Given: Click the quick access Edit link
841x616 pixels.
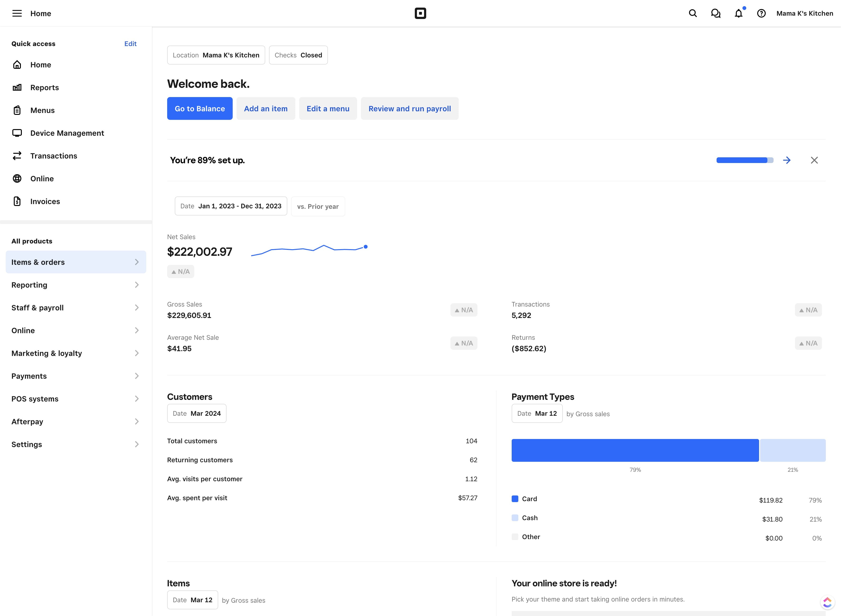Looking at the screenshot, I should (x=130, y=44).
